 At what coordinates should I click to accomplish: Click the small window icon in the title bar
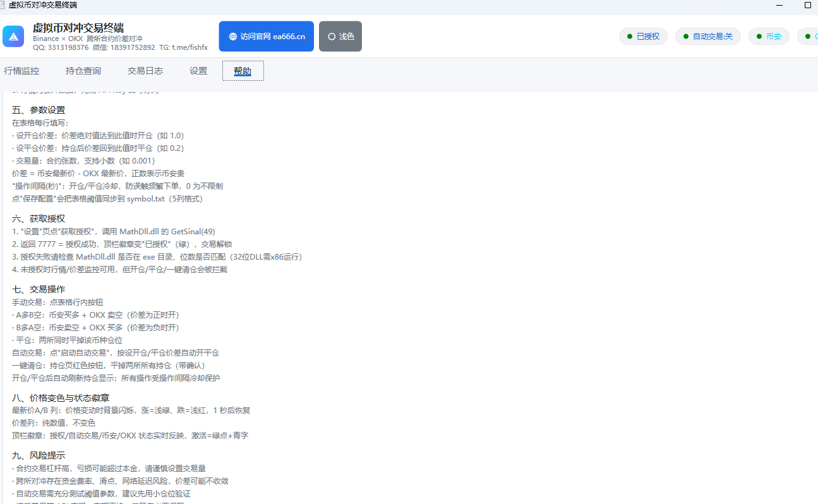tap(3, 5)
